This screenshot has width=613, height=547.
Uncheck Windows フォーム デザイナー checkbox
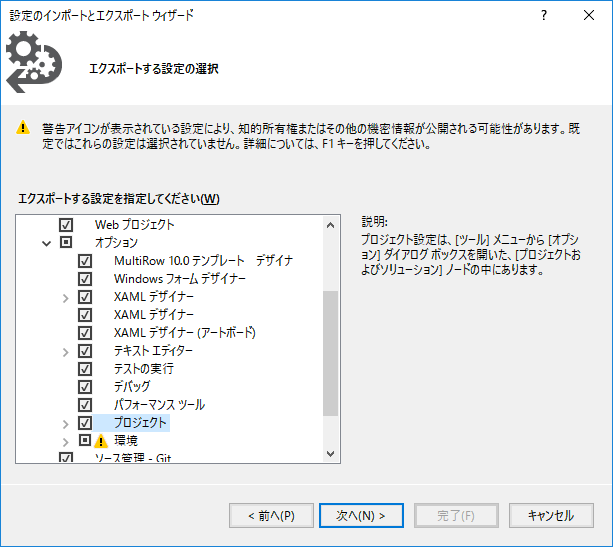coord(85,279)
